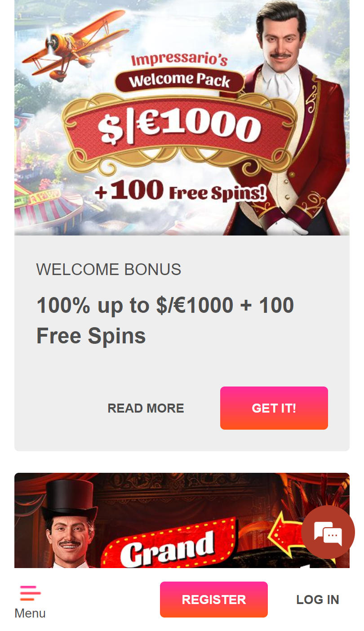The height and width of the screenshot is (631, 364).
Task: Open READ MORE for the welcome bonus
Action: [x=146, y=408]
